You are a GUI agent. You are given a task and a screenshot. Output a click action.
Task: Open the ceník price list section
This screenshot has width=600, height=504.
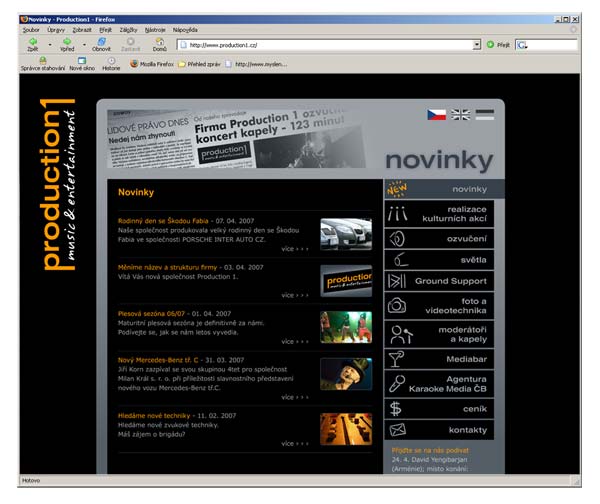(x=439, y=409)
